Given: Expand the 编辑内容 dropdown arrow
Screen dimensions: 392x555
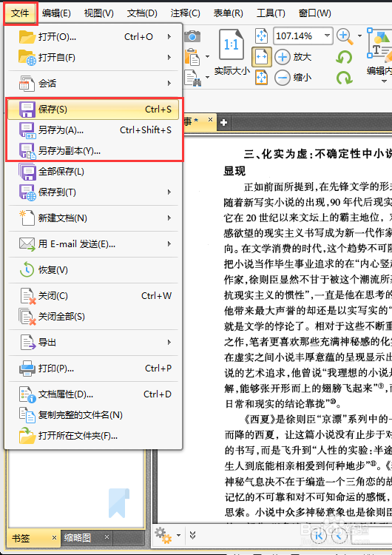Looking at the screenshot, I should point(384,81).
